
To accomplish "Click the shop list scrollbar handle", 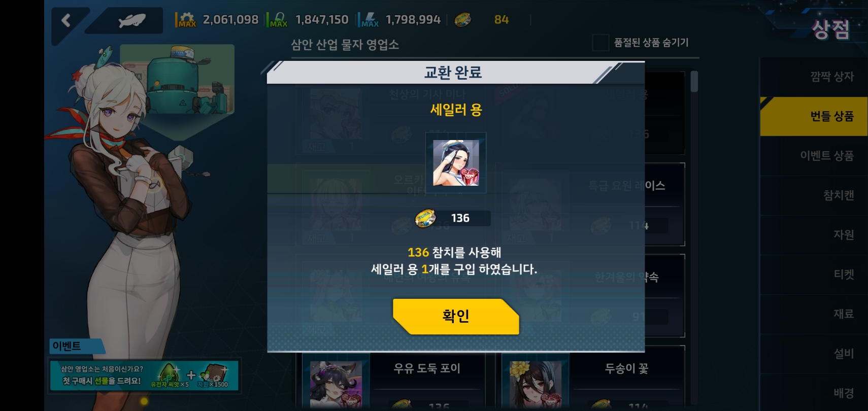I will click(x=694, y=81).
